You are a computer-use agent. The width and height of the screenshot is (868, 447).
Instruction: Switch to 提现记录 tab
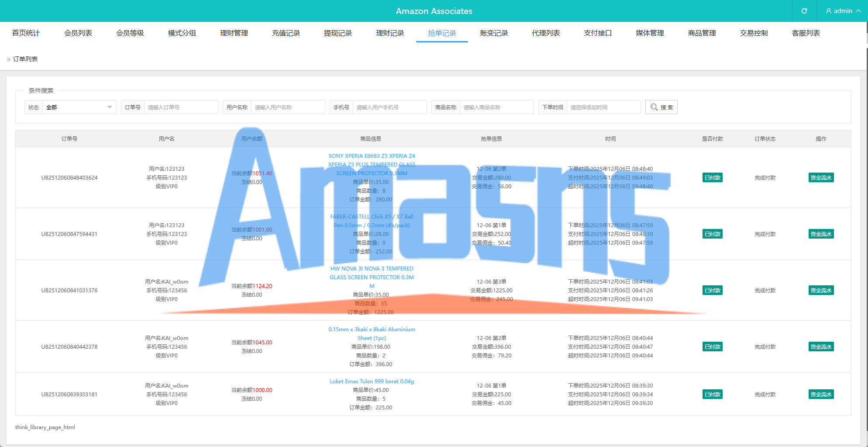tap(338, 33)
